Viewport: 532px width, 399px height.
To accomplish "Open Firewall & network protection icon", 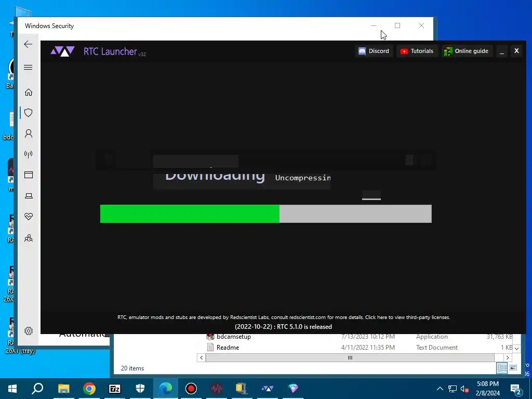I will tap(29, 154).
